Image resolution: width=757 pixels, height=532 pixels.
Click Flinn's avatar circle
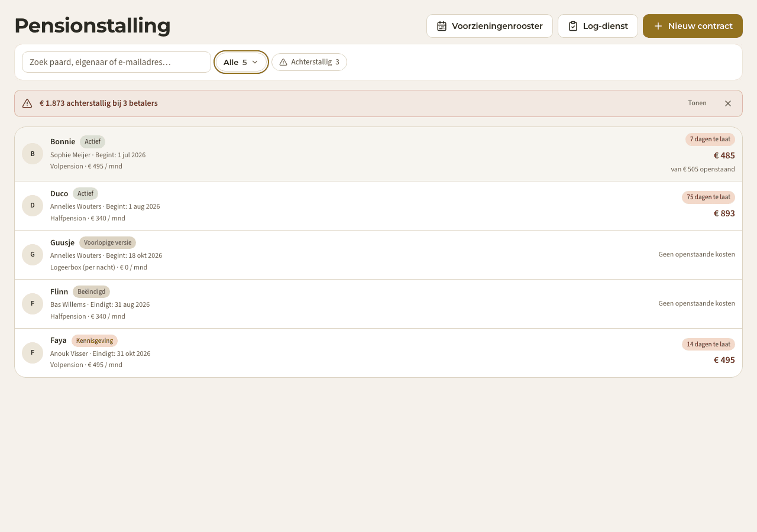pos(33,304)
